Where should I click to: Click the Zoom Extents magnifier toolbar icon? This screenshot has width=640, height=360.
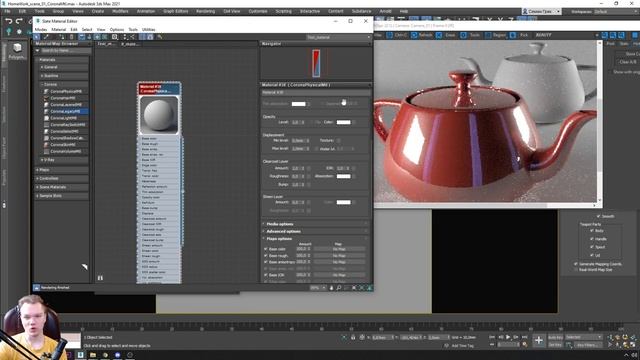(115, 37)
